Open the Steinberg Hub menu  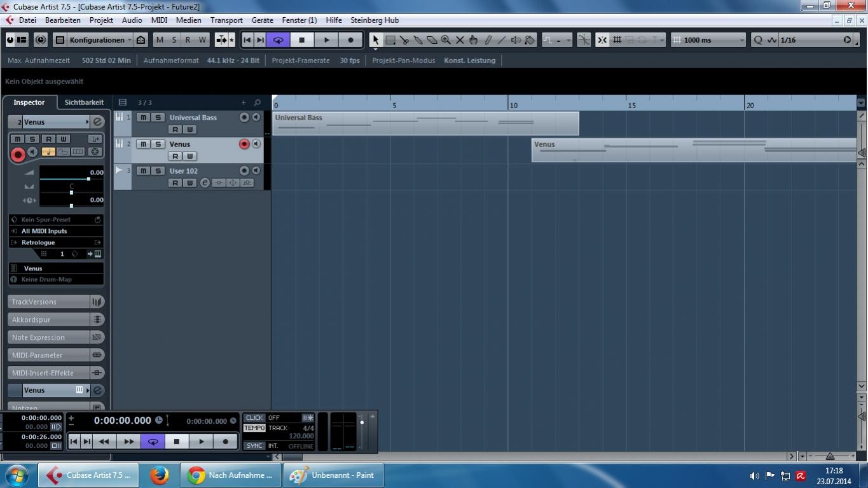[x=375, y=20]
